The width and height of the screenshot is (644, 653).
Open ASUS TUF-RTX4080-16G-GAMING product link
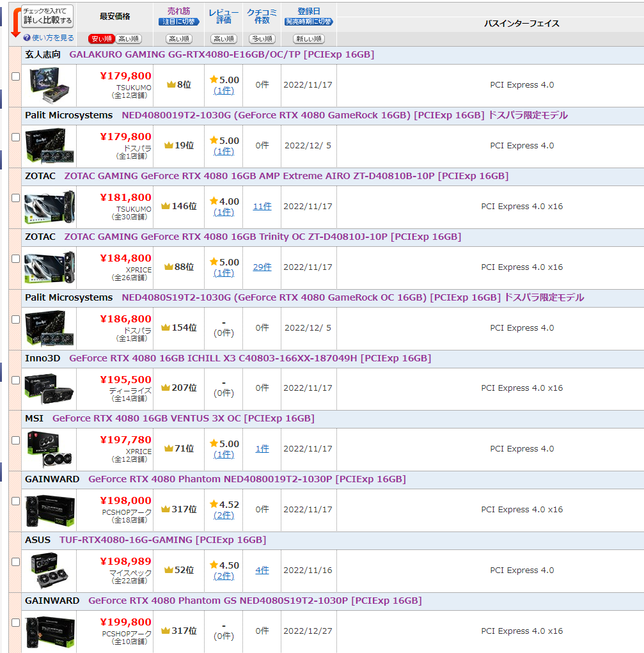162,540
